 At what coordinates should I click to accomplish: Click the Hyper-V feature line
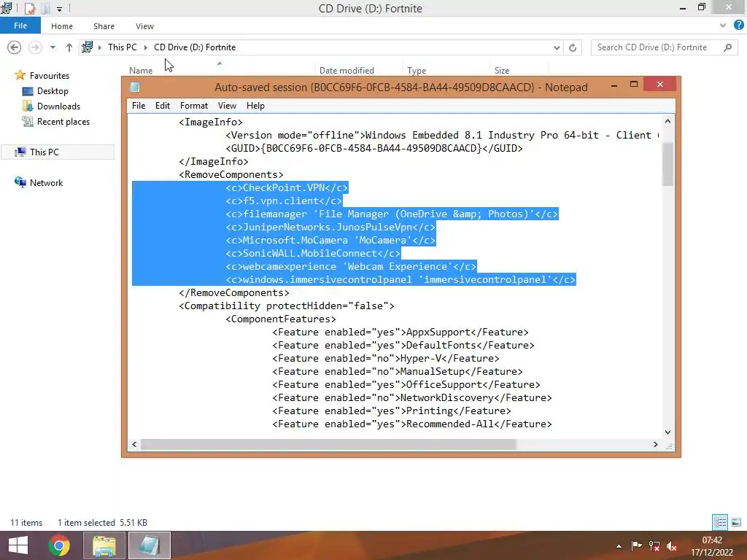click(386, 358)
